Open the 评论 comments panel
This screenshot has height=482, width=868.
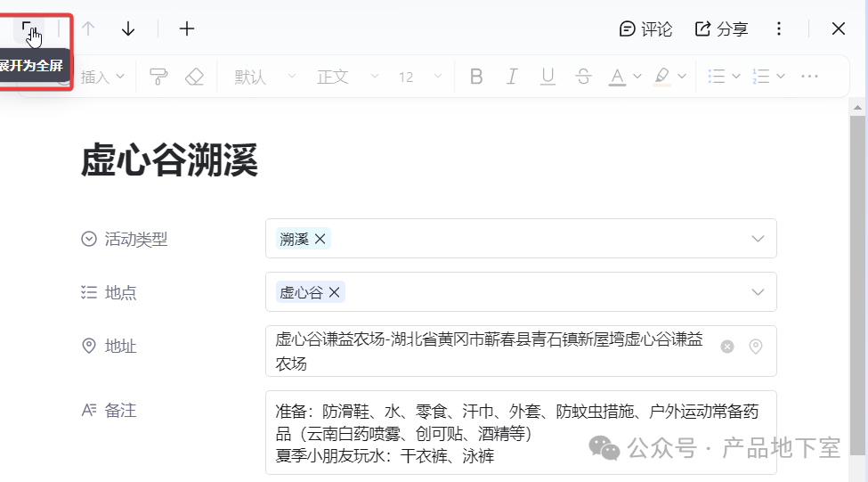click(645, 29)
